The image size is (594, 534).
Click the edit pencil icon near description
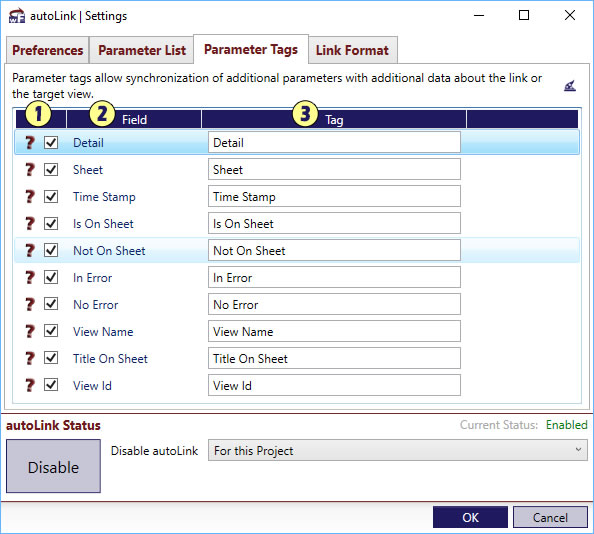click(x=570, y=86)
